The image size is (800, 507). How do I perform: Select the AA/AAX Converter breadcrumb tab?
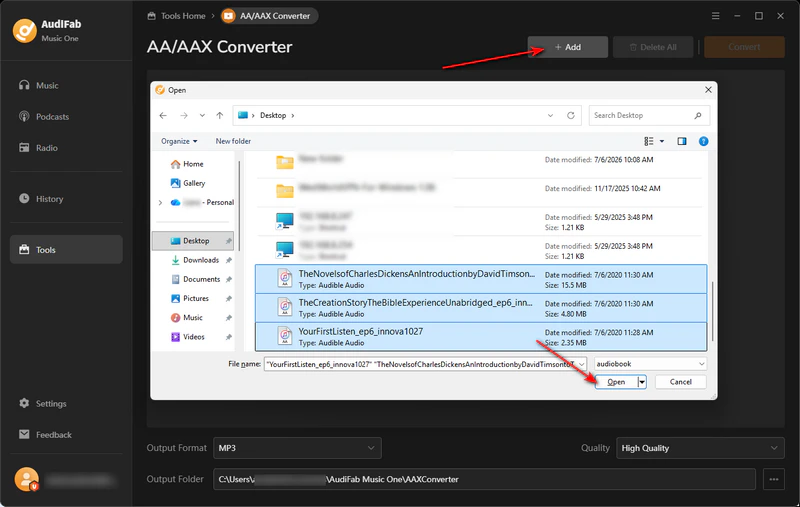tap(269, 16)
